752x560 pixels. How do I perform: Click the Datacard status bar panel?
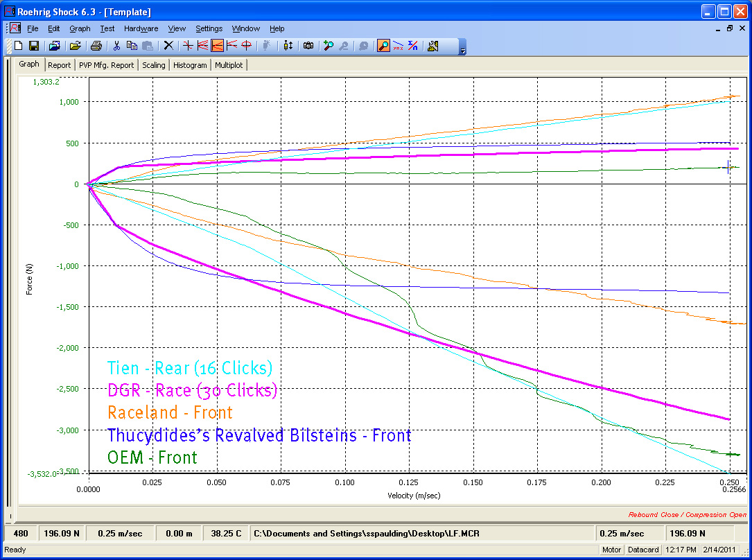644,550
